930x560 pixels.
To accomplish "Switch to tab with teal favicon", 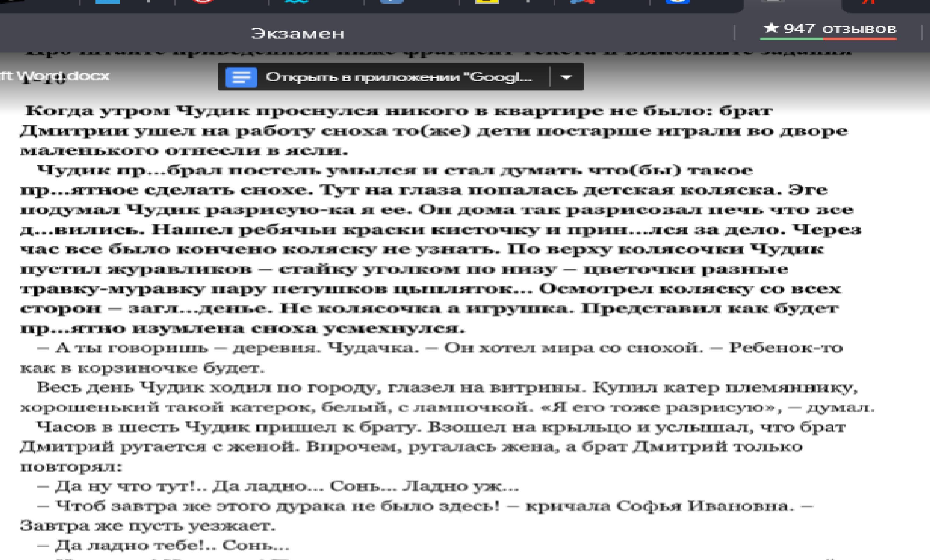I will point(297,2).
